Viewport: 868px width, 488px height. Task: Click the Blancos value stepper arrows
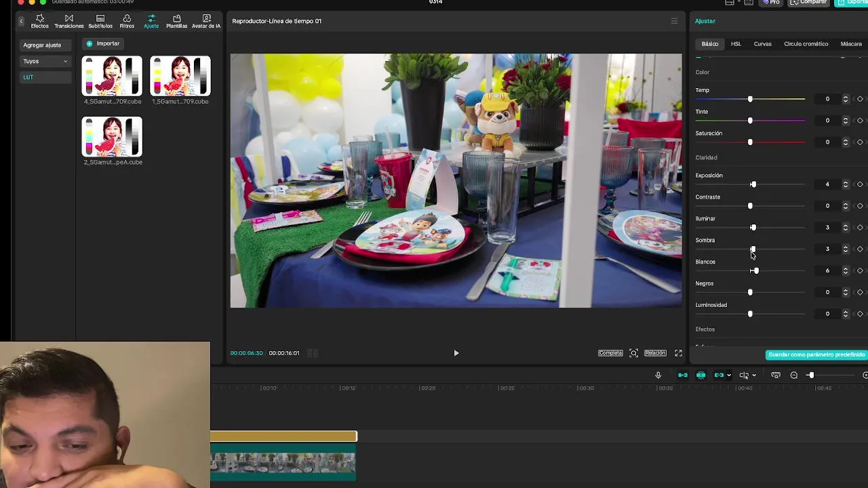846,271
